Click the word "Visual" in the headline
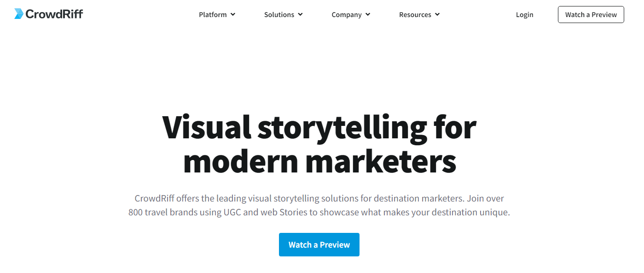 tap(207, 127)
